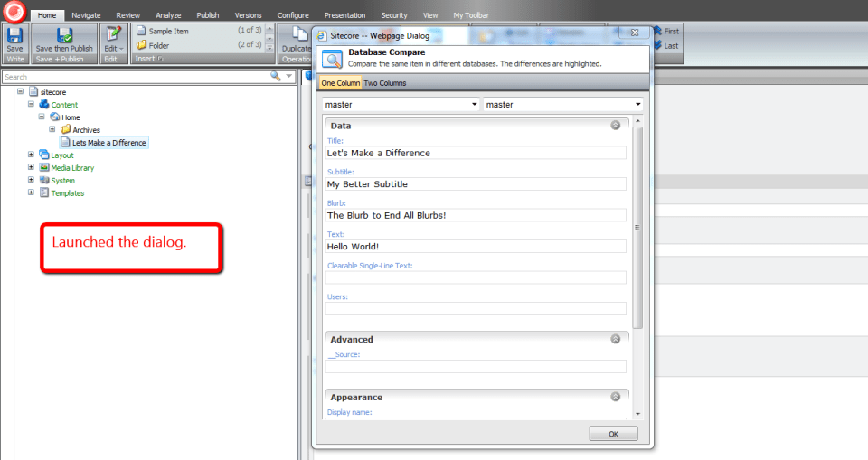Click the OK button in dialog
Viewport: 868px width, 460px height.
tap(613, 434)
